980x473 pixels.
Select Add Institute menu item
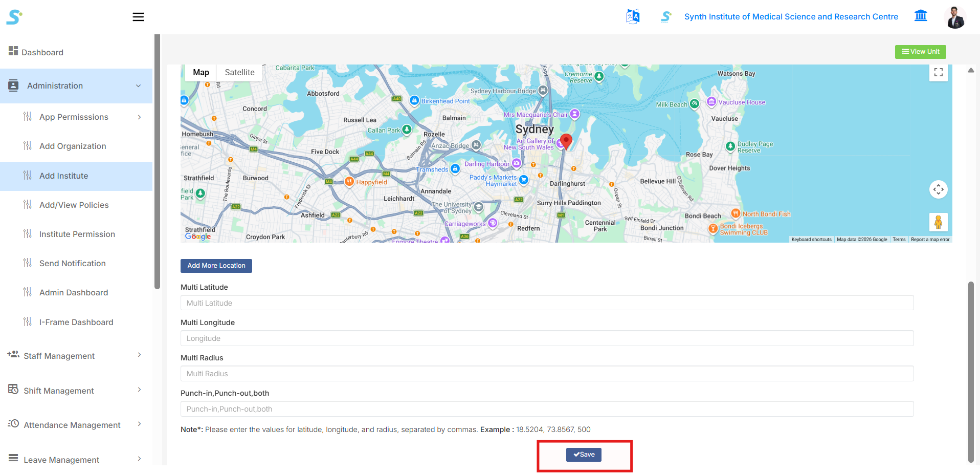click(76, 176)
